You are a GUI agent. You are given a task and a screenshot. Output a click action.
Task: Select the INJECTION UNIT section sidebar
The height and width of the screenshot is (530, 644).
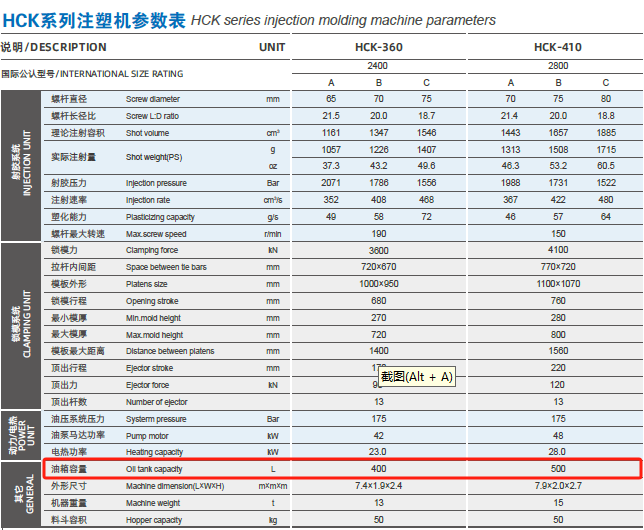21,166
